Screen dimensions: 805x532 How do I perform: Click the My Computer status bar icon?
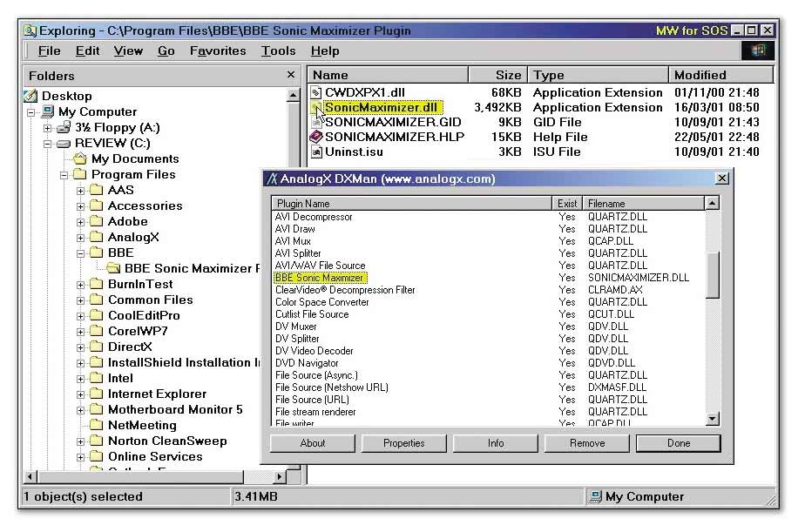click(x=596, y=496)
